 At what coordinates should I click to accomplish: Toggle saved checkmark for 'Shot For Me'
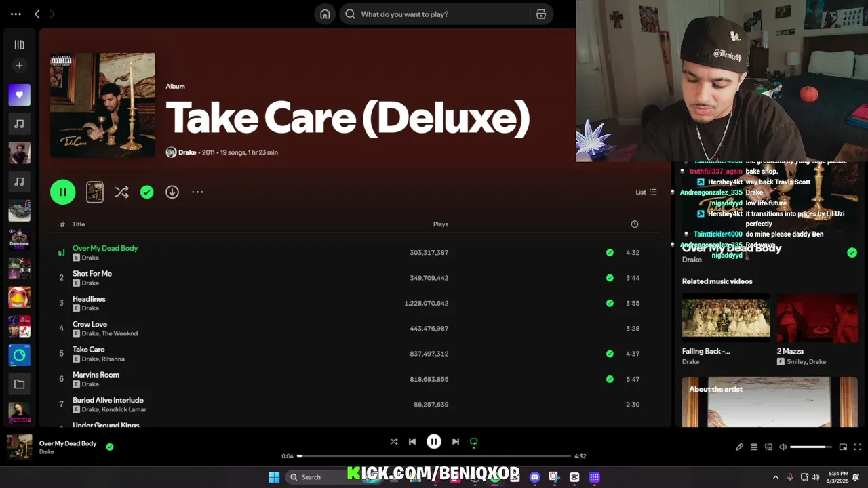tap(610, 278)
